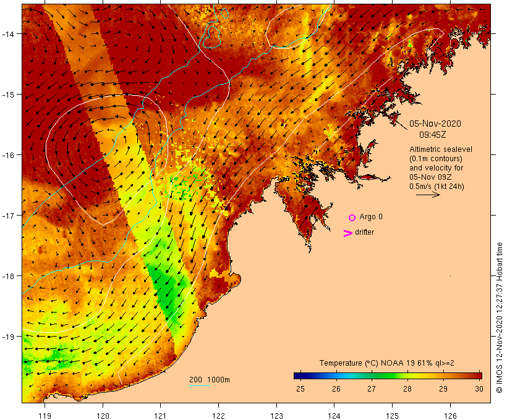Click the cyan 200m isobath legend line

[x=200, y=385]
